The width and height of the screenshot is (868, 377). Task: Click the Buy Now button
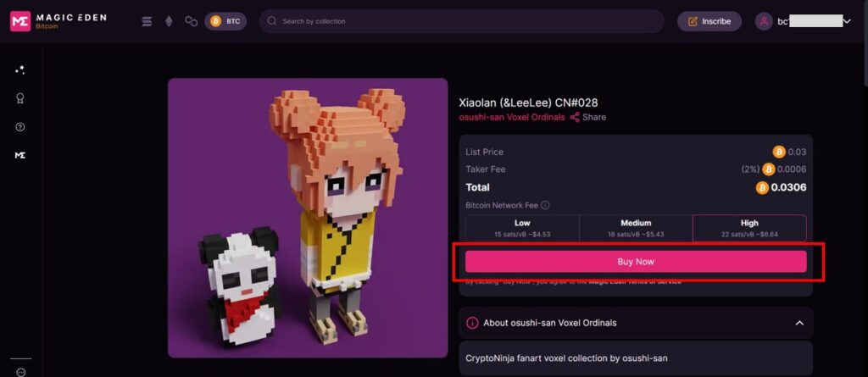[x=636, y=261]
